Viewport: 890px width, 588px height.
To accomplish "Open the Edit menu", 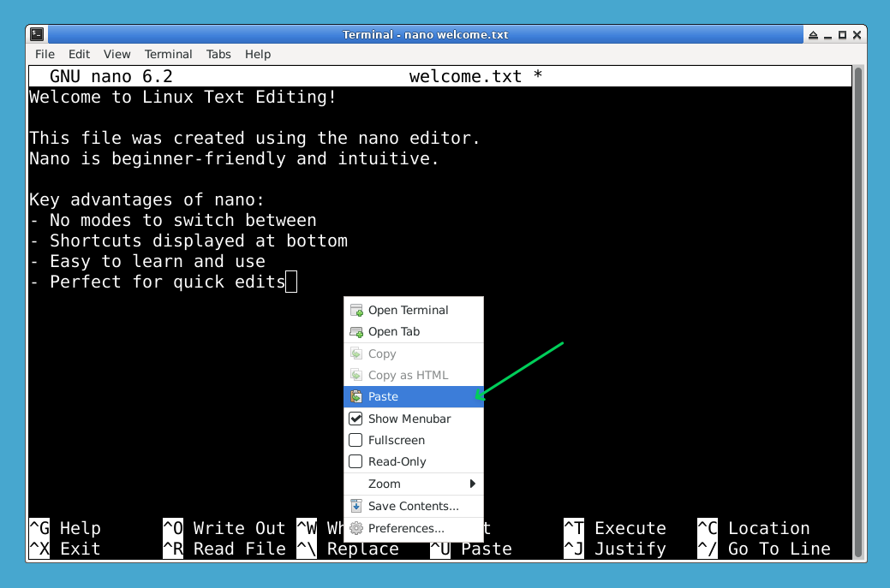I will (x=79, y=54).
